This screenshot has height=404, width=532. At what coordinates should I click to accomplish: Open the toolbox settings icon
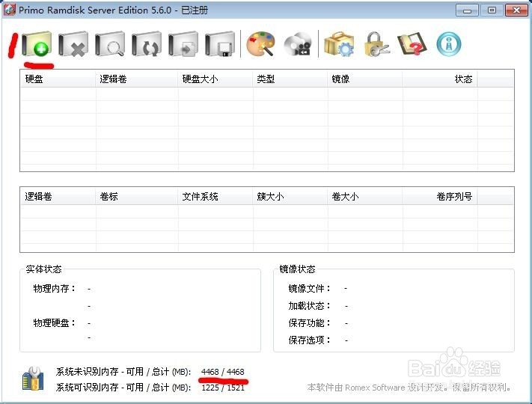[339, 43]
